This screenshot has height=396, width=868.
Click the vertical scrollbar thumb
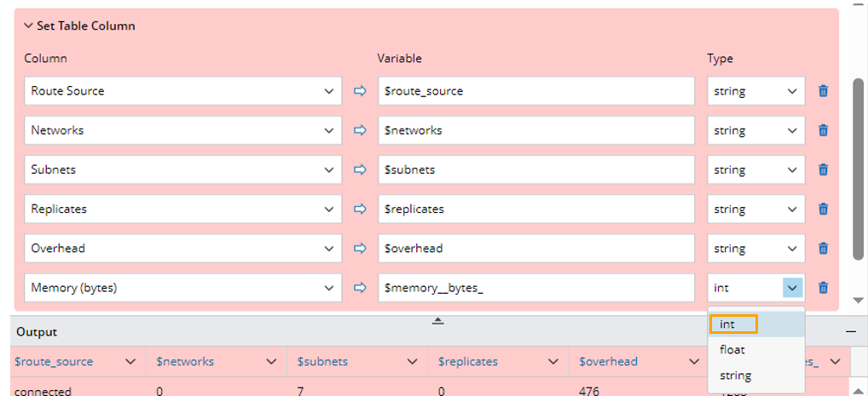tap(859, 170)
